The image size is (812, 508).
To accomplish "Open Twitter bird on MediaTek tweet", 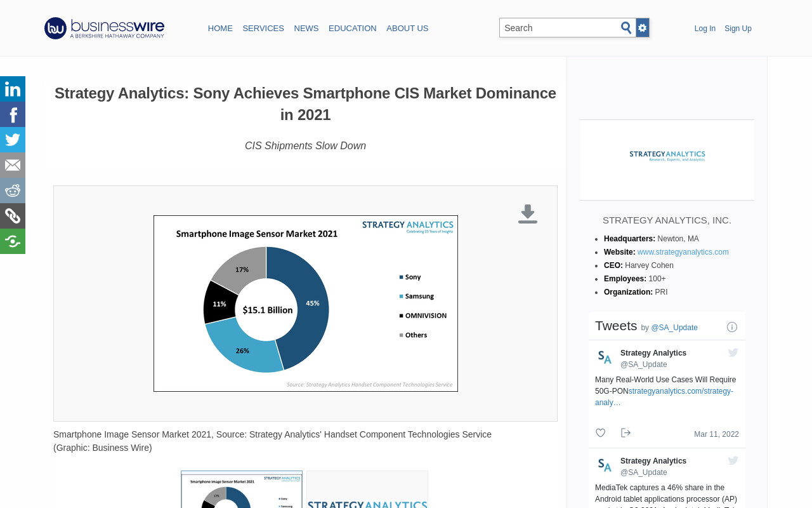I will point(733,461).
